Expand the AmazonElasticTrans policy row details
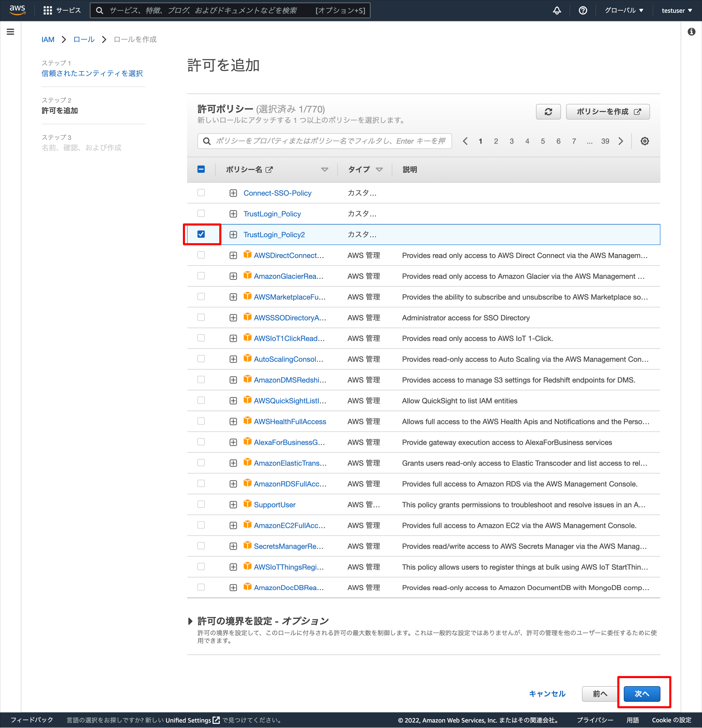Image resolution: width=702 pixels, height=728 pixels. [x=233, y=463]
